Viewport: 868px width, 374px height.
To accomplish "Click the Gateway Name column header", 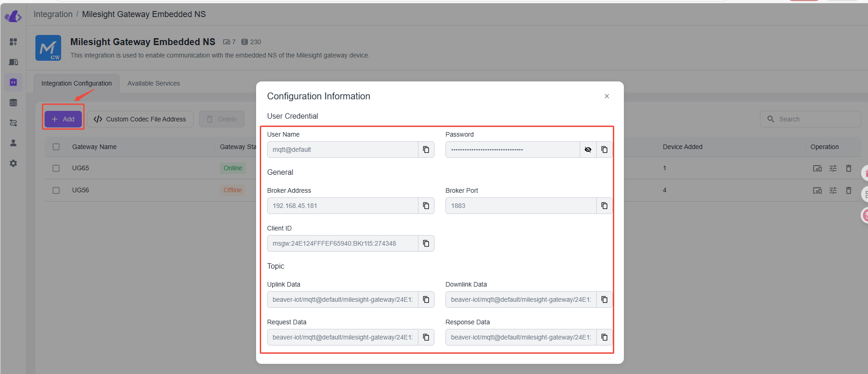I will pos(94,147).
